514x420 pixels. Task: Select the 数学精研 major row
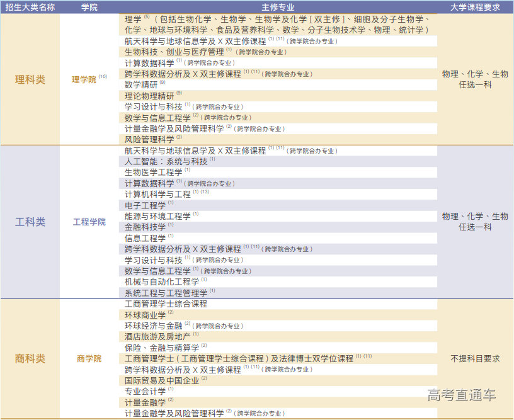point(142,84)
